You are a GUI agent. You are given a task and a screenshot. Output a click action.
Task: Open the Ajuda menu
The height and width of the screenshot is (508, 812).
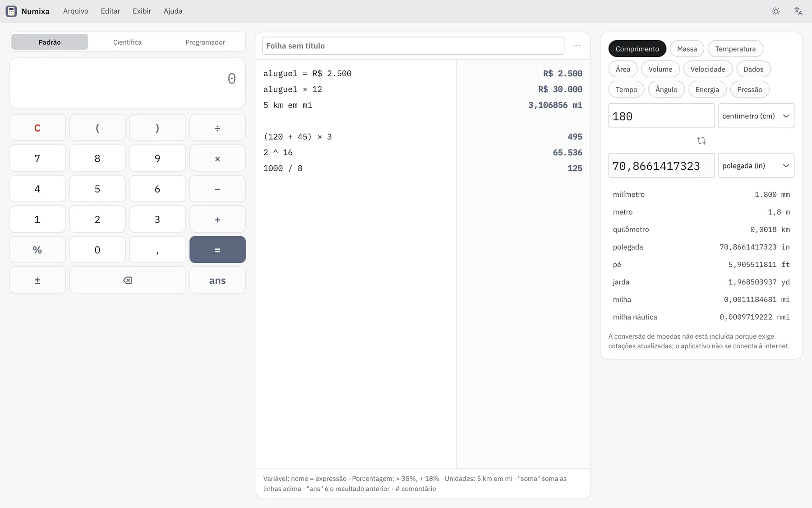[173, 11]
